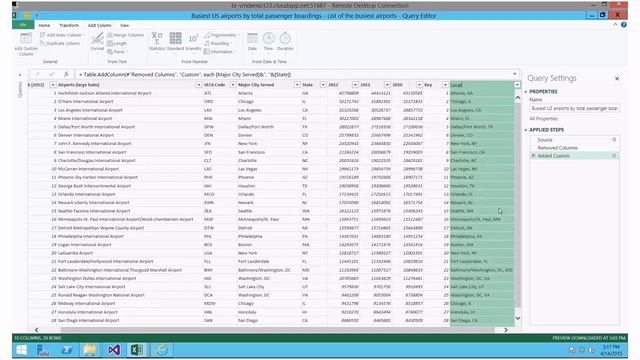This screenshot has height=360, width=640.
Task: Open the Source step settings gear
Action: point(614,140)
